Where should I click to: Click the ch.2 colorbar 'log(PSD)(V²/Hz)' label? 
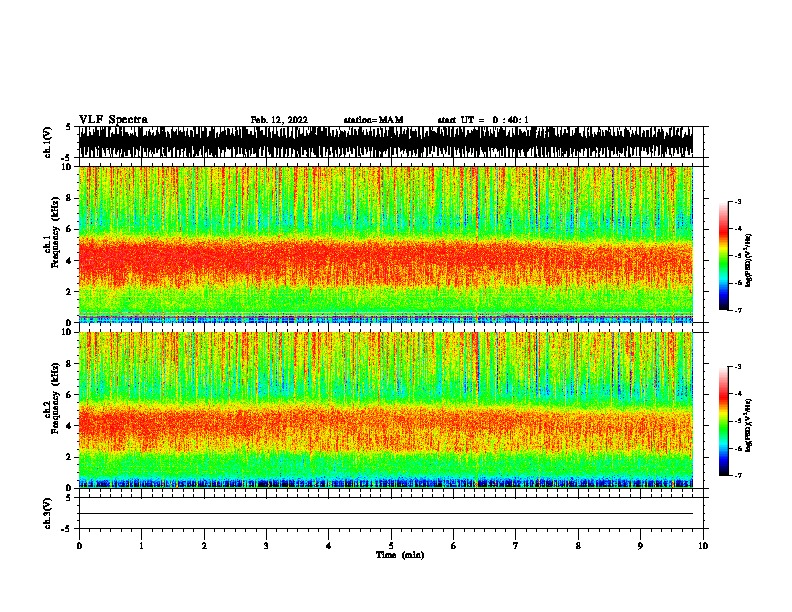pyautogui.click(x=748, y=425)
